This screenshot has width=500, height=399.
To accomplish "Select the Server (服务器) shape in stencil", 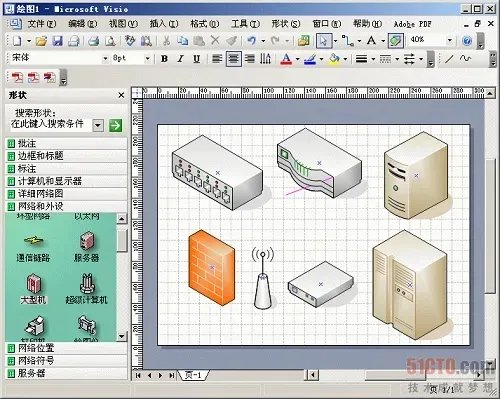I will [x=87, y=247].
